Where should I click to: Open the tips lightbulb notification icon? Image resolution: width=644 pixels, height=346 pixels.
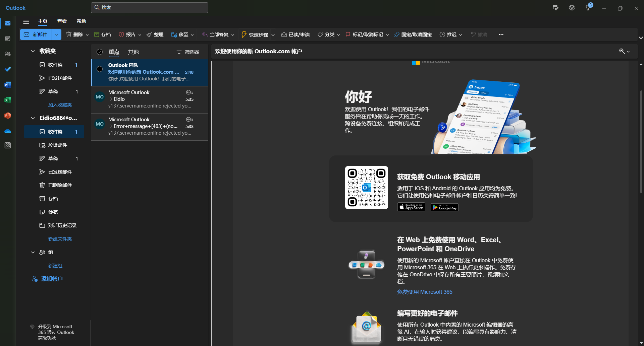coord(588,8)
